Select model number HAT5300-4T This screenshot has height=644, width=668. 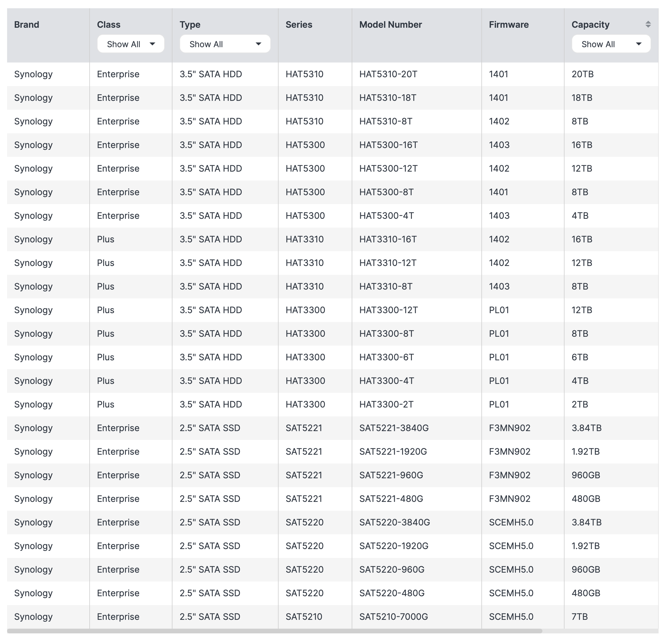(386, 216)
